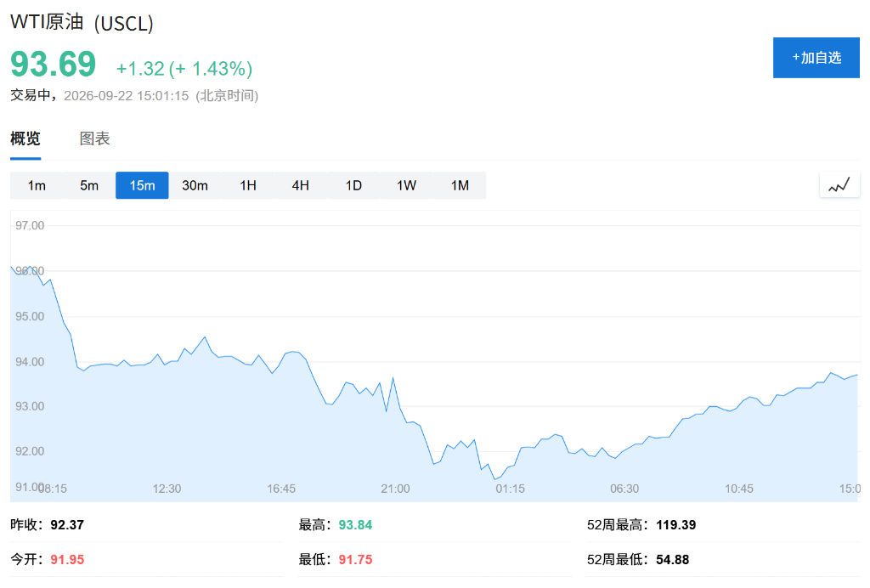Click the 52周最高 value 119.39
The width and height of the screenshot is (870, 588).
(675, 525)
